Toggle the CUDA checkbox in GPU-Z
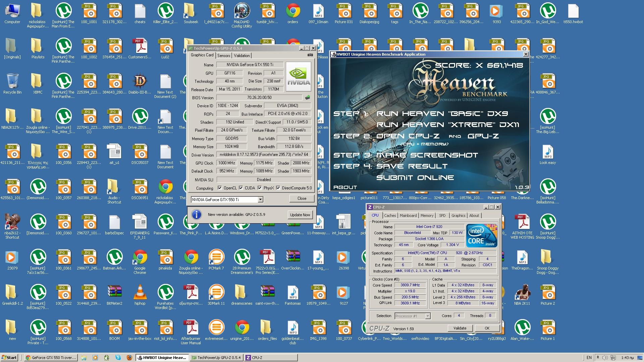This screenshot has height=362, width=644. tap(241, 188)
